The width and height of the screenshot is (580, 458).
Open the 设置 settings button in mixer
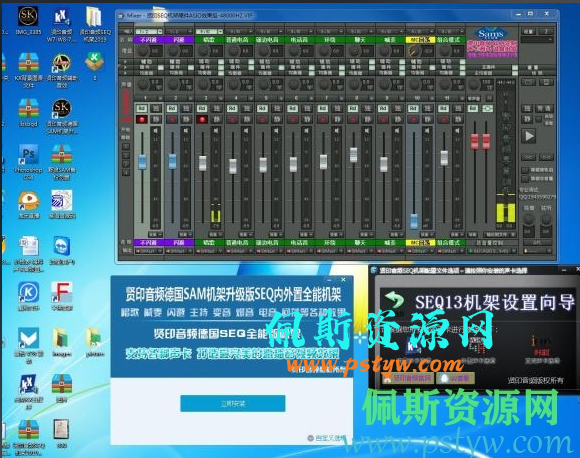[x=529, y=31]
